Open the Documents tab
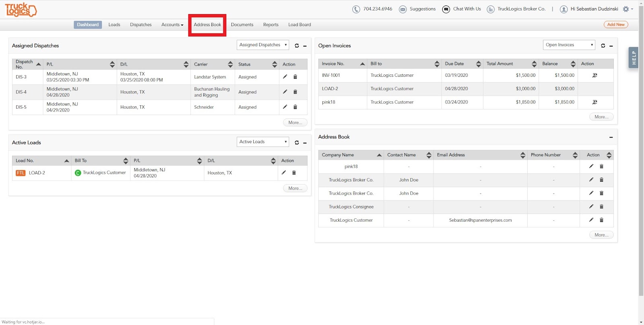 tap(242, 25)
